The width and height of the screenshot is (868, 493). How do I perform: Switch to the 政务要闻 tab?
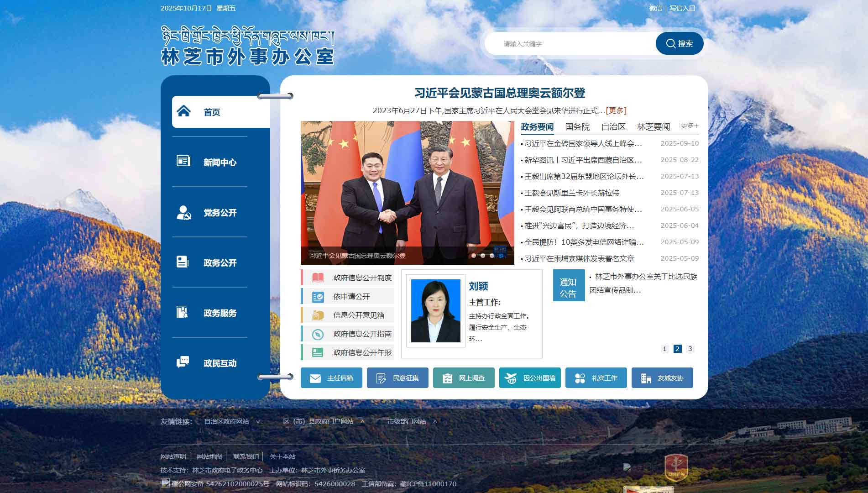pos(537,127)
